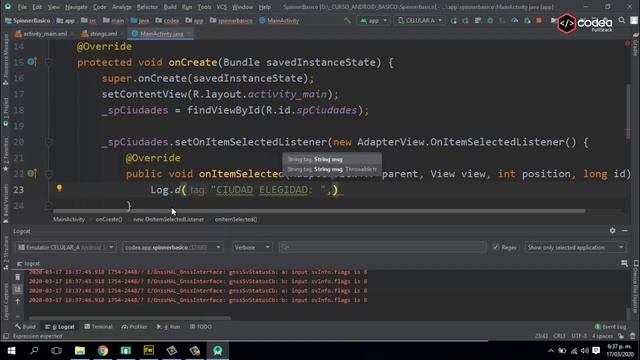Click UTF-8 encoding in the status bar
The height and width of the screenshot is (360, 640).
coord(579,336)
